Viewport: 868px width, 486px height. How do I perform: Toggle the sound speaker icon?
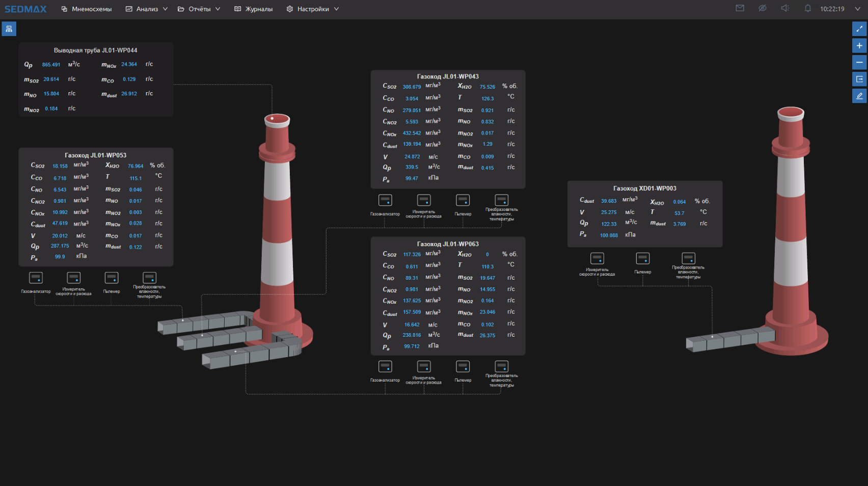(x=785, y=8)
